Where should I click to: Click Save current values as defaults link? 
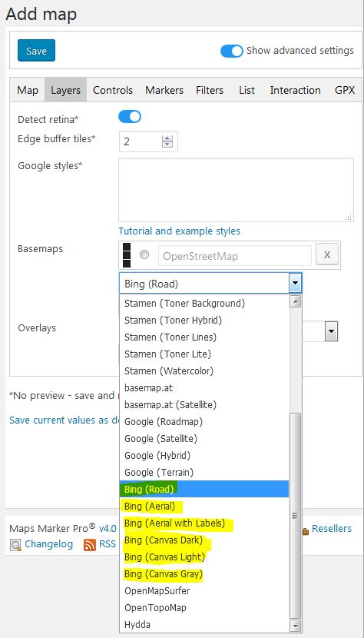(x=65, y=420)
